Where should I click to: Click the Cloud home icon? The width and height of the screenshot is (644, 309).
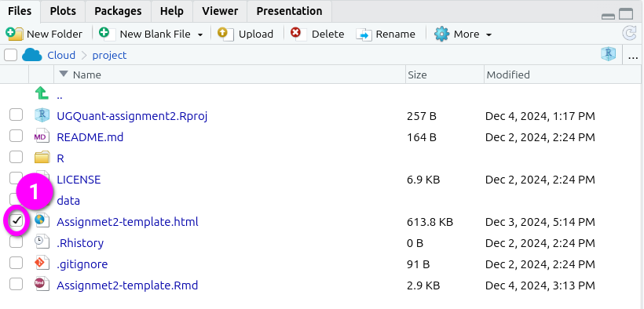[x=32, y=55]
